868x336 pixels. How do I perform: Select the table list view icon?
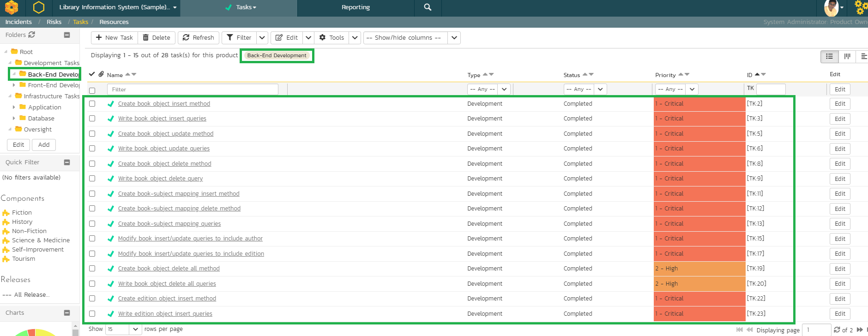point(830,56)
